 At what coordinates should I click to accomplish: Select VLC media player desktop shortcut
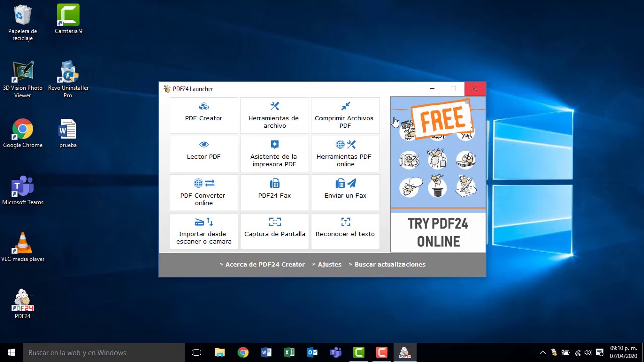(23, 247)
